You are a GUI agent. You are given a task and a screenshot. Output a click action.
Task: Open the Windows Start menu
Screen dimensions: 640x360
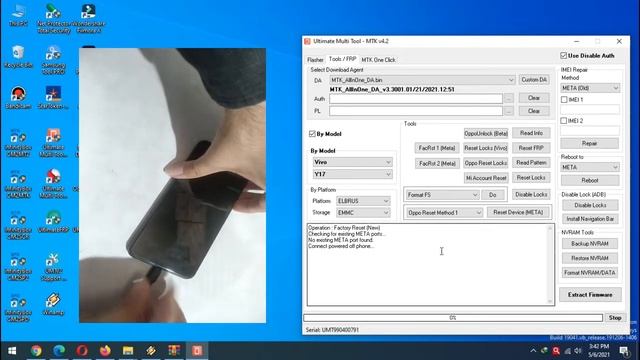(12, 351)
